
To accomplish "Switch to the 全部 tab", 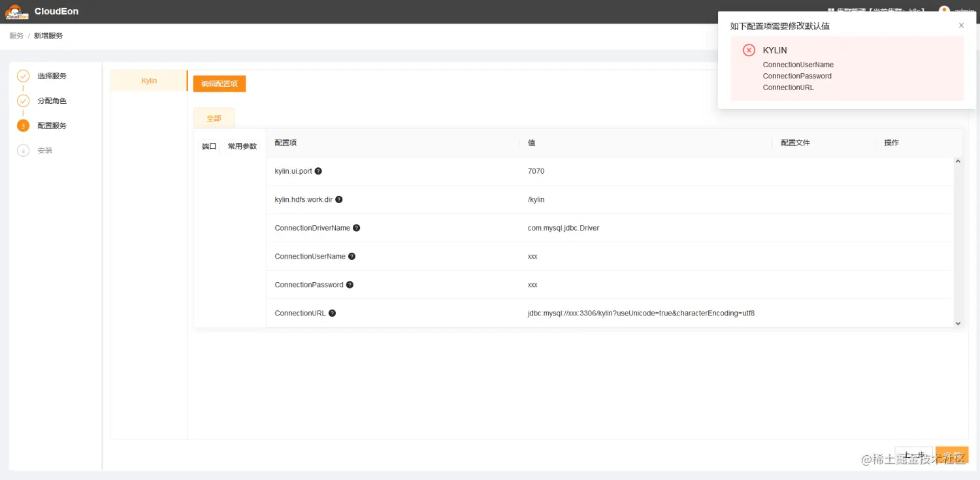I will [x=214, y=118].
